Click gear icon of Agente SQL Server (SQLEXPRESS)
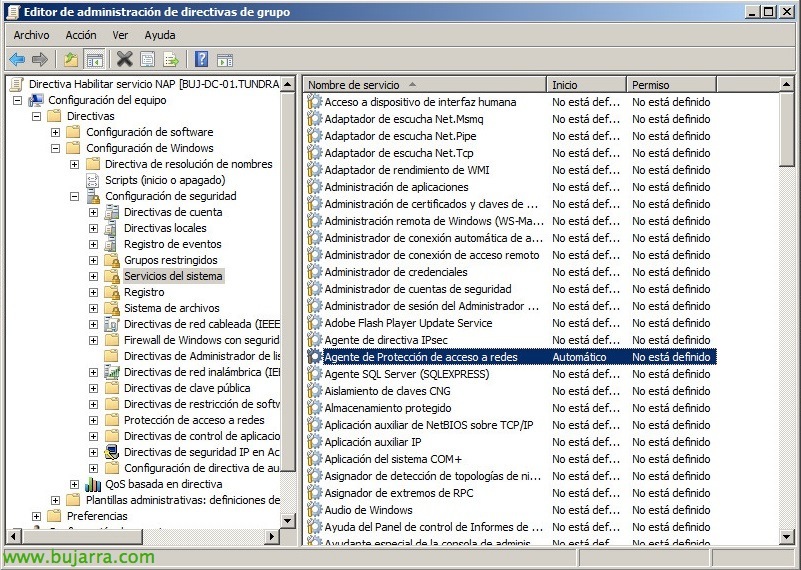 [x=315, y=374]
